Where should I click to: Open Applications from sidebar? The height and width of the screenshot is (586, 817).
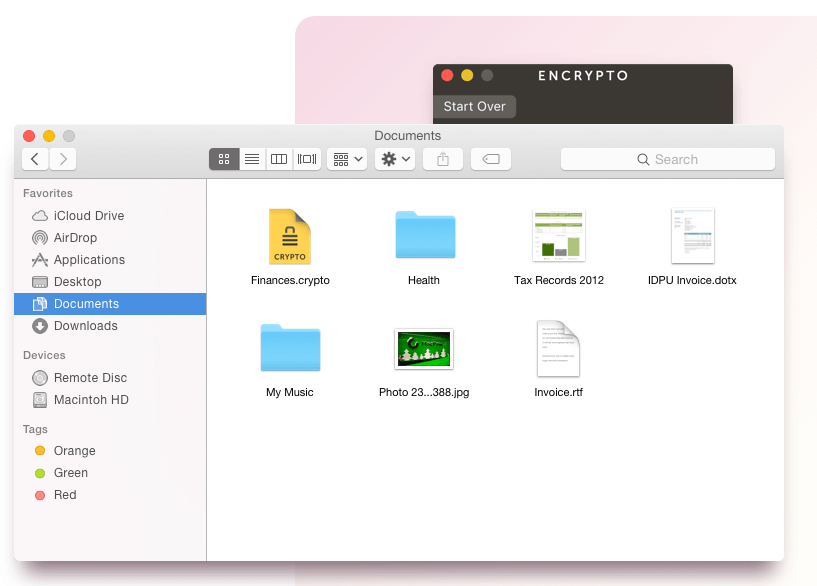click(110, 259)
